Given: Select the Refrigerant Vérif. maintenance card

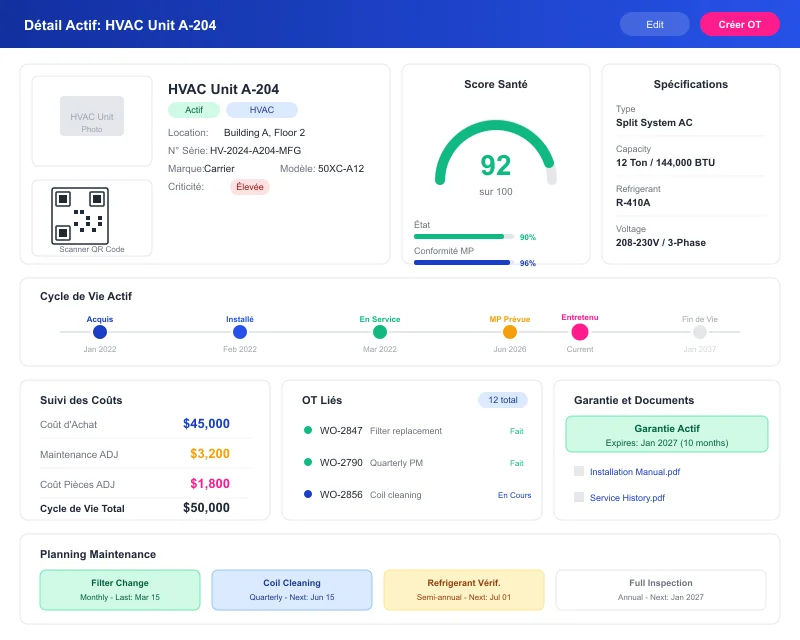Looking at the screenshot, I should (462, 590).
